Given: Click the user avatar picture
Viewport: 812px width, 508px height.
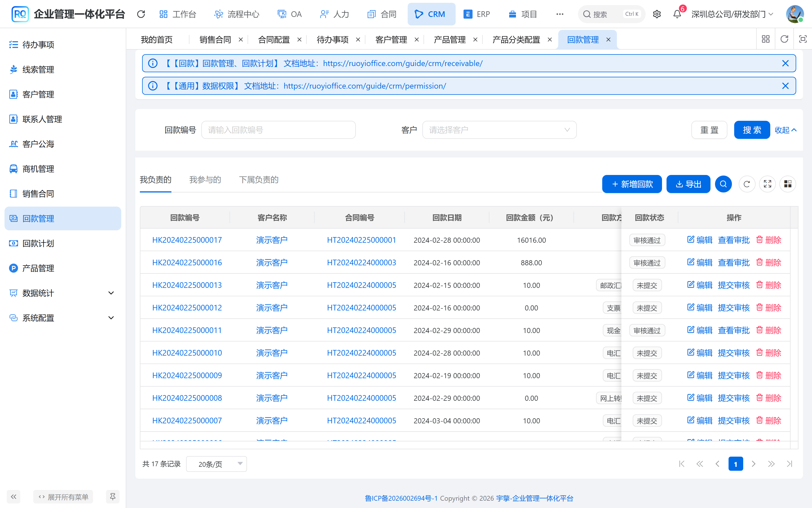Looking at the screenshot, I should pyautogui.click(x=795, y=14).
